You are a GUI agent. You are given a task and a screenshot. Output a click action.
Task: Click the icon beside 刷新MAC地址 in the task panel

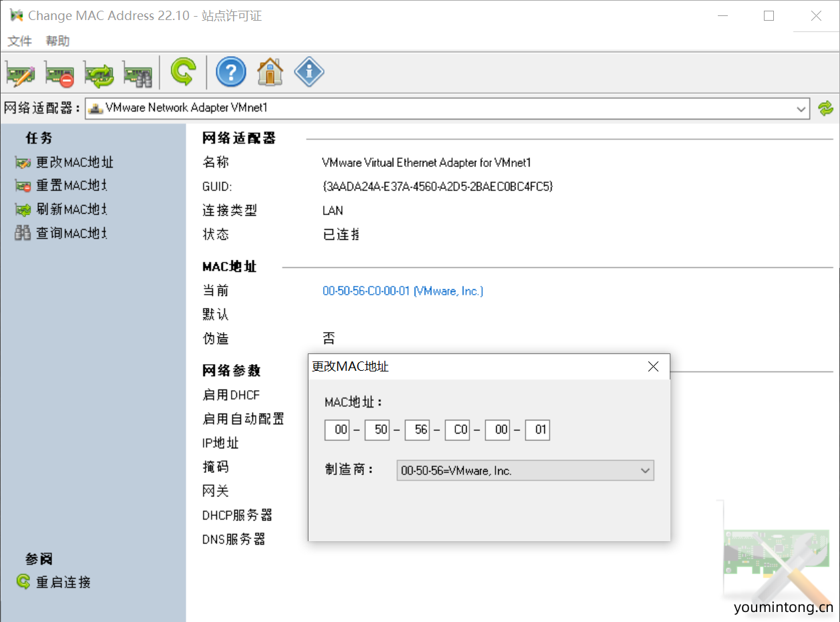23,210
